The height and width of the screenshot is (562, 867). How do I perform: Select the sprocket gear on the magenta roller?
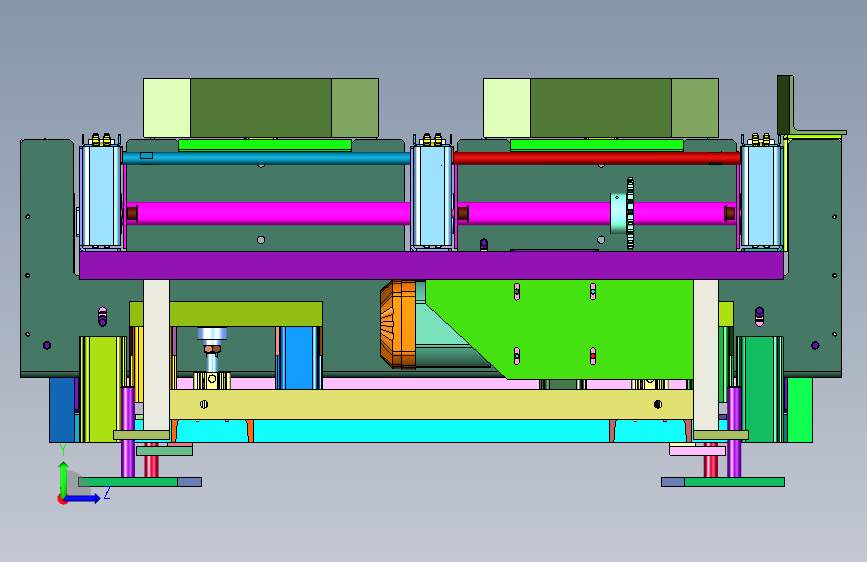[x=630, y=214]
